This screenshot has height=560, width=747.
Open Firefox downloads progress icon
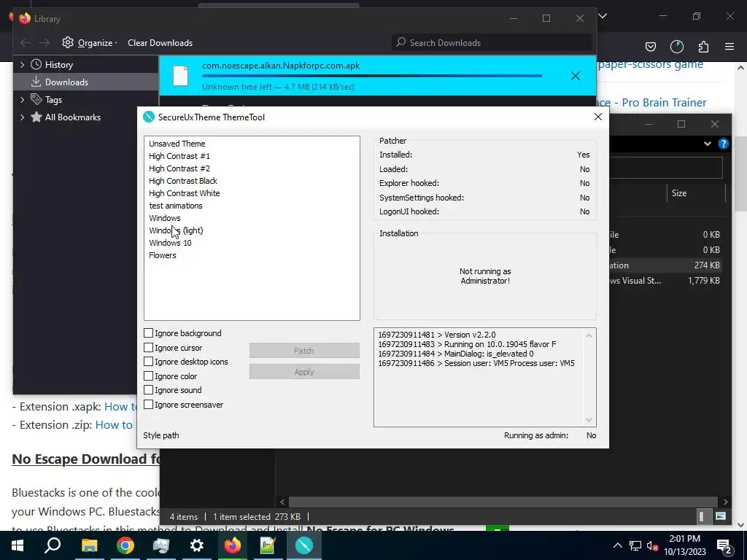677,47
